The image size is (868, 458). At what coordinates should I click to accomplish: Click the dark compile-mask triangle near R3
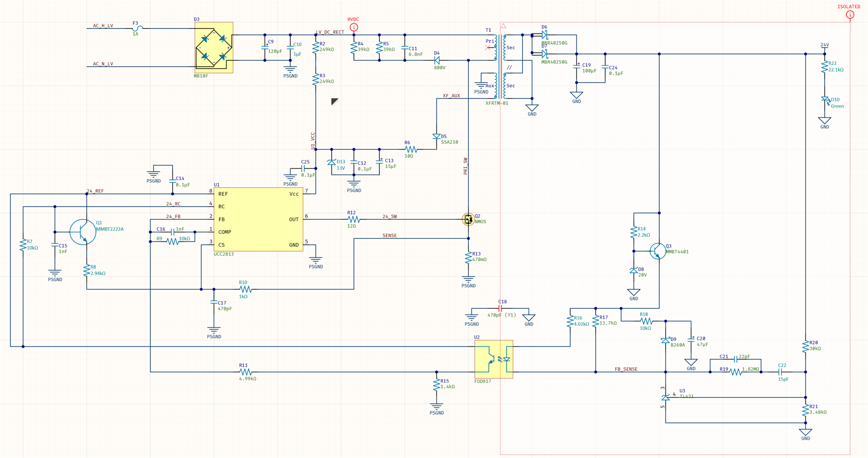(334, 102)
